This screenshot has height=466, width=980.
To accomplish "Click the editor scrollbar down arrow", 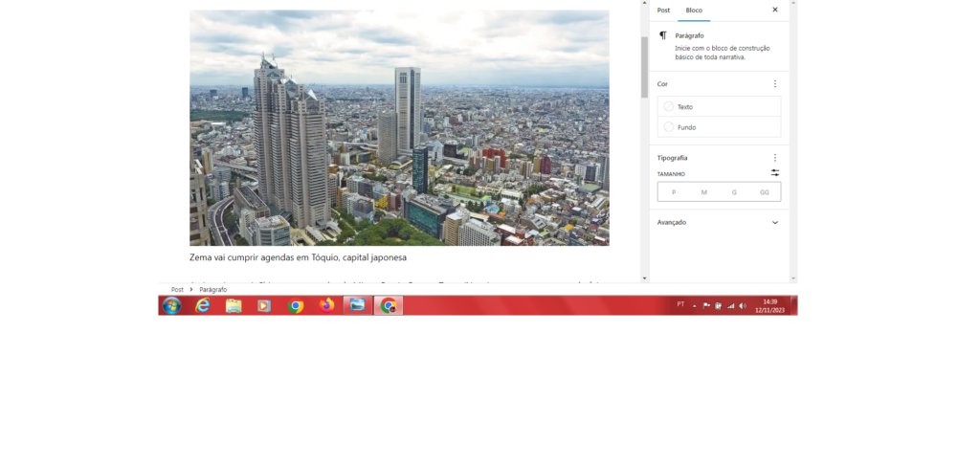I will (x=644, y=278).
